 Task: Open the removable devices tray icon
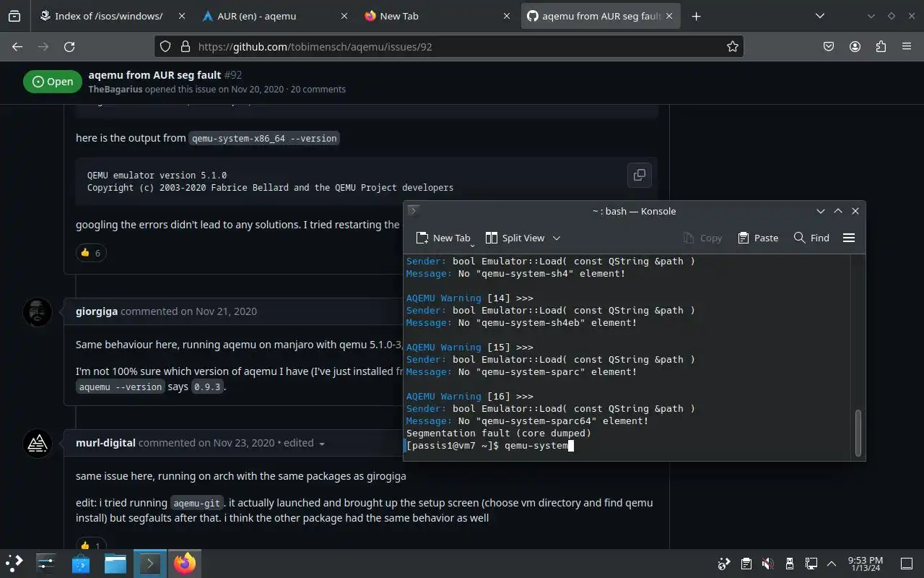(790, 564)
